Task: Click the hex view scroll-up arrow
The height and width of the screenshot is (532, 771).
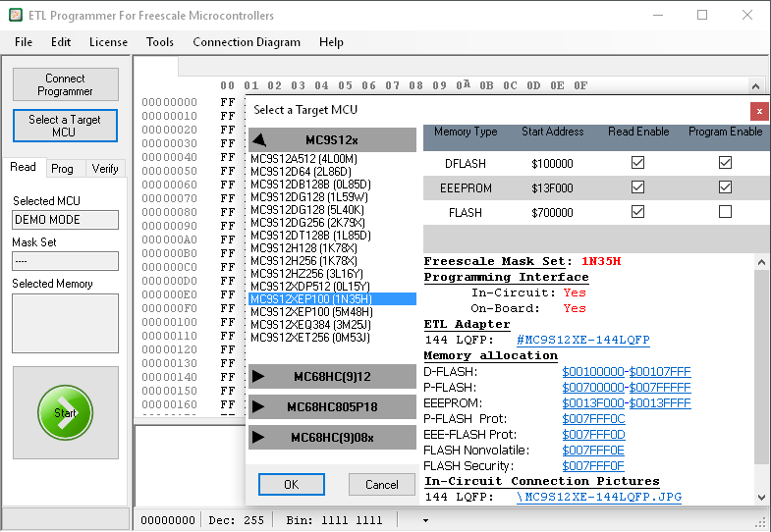Action: click(755, 86)
